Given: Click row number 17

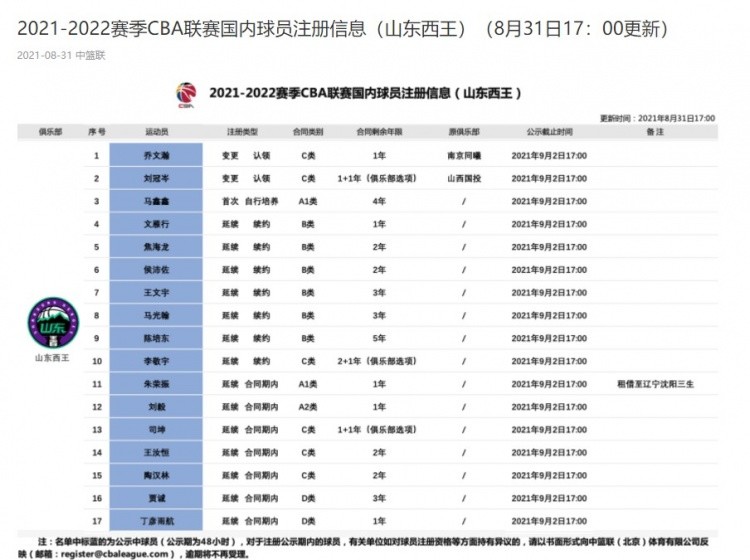Looking at the screenshot, I should pyautogui.click(x=97, y=521).
